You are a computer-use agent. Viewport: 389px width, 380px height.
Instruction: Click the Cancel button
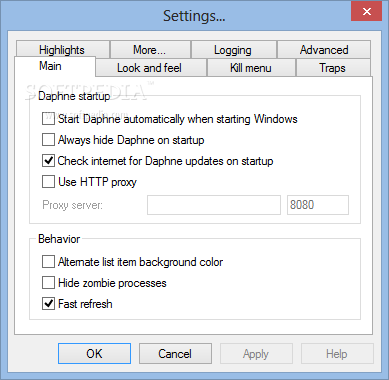[175, 354]
